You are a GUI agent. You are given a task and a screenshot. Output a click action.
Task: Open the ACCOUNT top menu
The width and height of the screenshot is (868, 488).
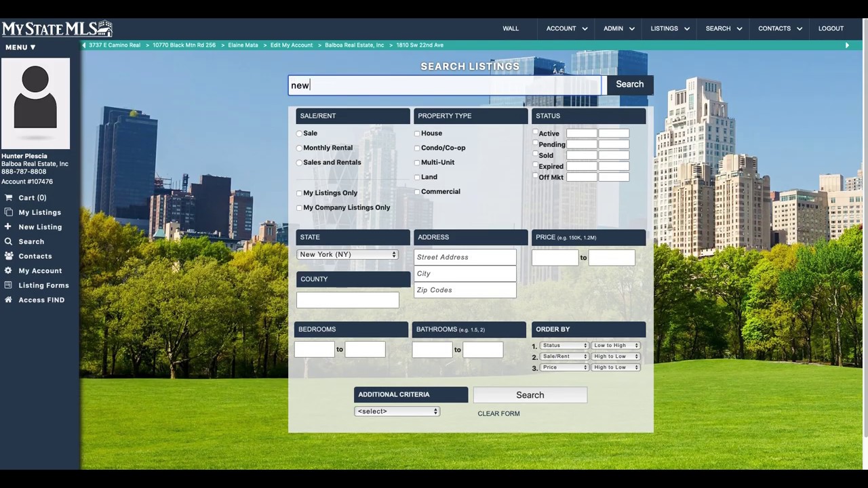[x=567, y=28]
